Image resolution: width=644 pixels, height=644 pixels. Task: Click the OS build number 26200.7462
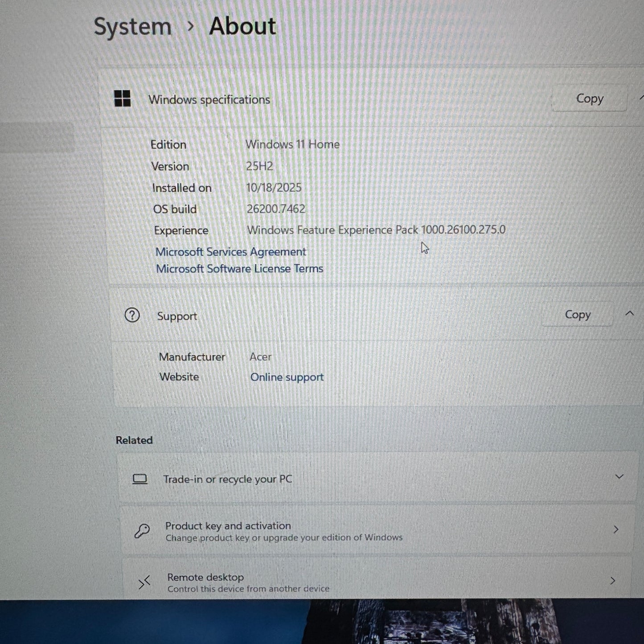click(x=276, y=209)
